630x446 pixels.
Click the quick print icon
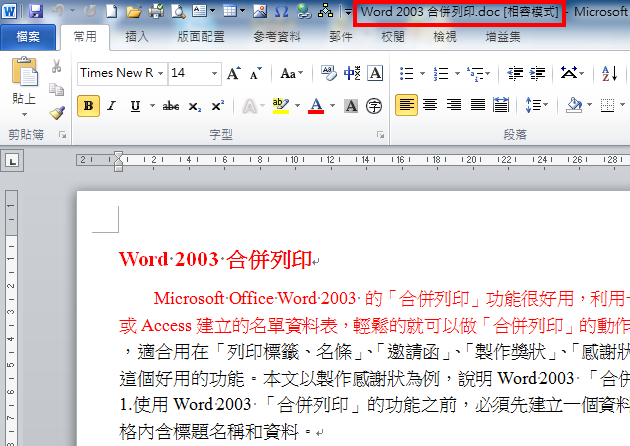coord(156,11)
